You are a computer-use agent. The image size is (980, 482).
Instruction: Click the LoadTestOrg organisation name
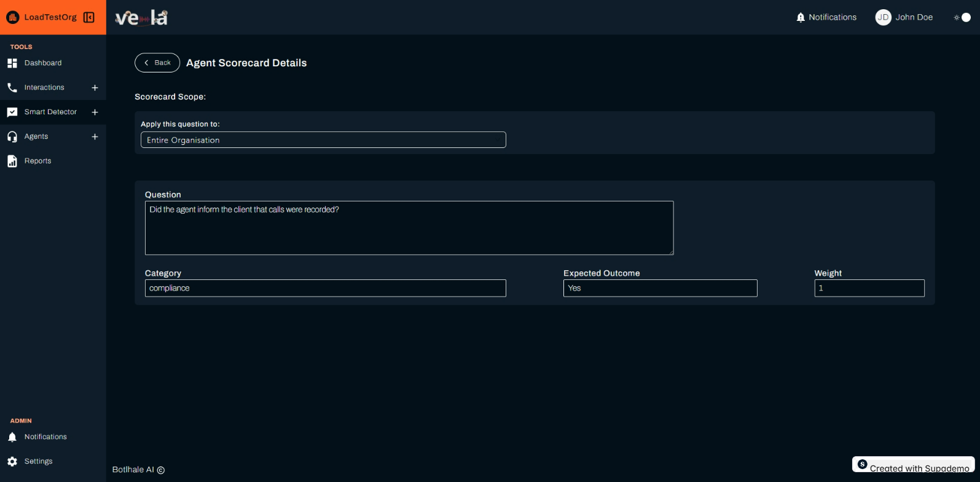(x=50, y=17)
